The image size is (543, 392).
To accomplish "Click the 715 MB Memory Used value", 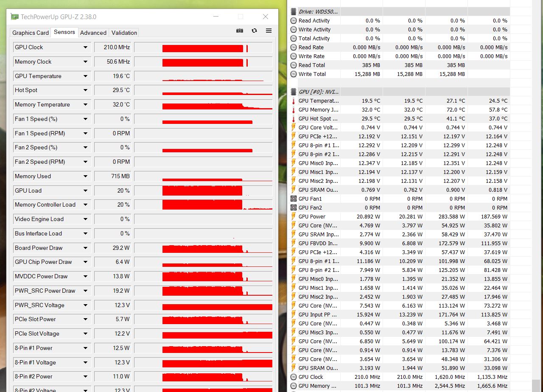I will (x=113, y=176).
